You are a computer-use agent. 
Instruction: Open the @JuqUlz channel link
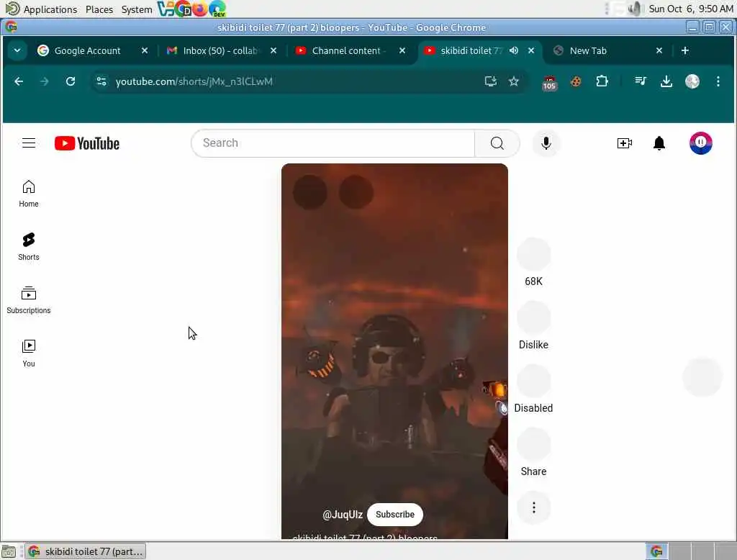pos(343,515)
